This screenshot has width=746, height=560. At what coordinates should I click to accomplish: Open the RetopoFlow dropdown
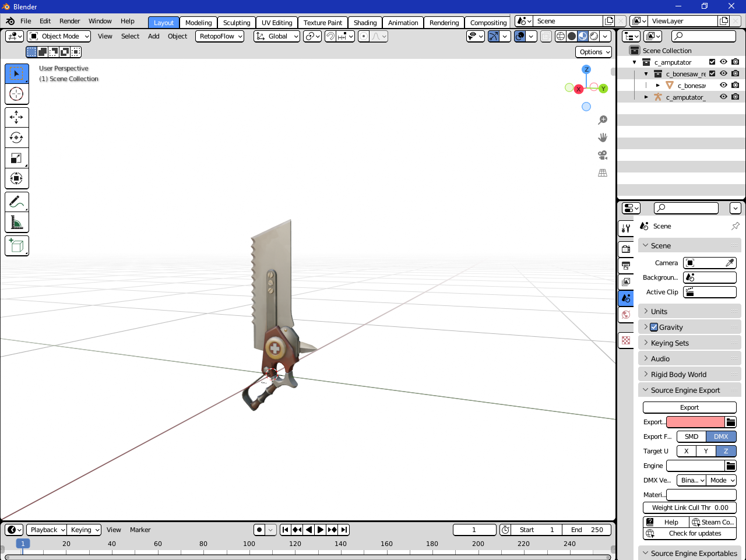(220, 36)
